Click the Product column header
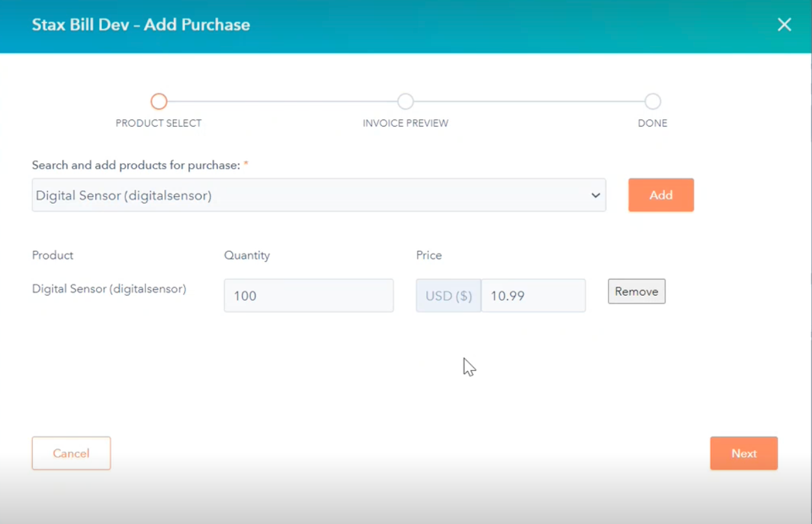 pos(53,256)
